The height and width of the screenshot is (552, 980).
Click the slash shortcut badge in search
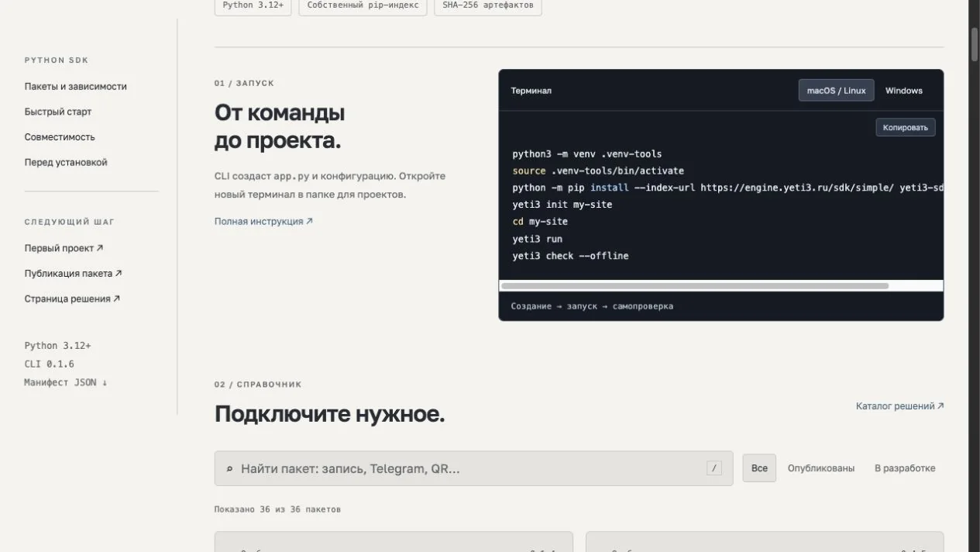[x=714, y=467]
